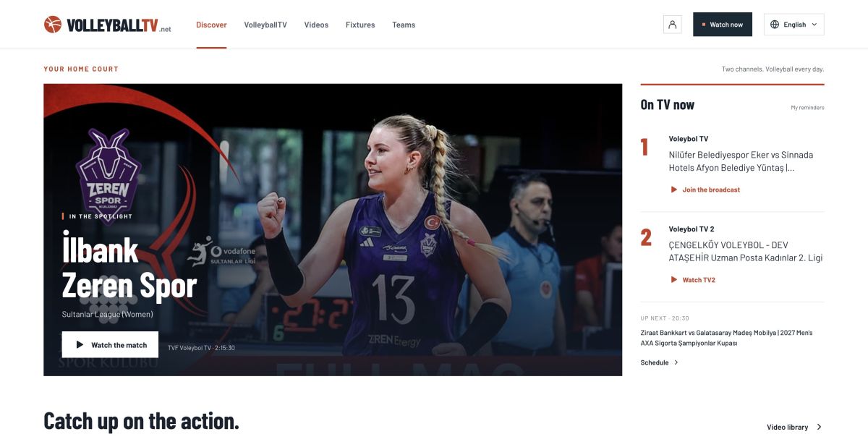Click the Join the broadcast link
The width and height of the screenshot is (868, 442).
click(711, 190)
